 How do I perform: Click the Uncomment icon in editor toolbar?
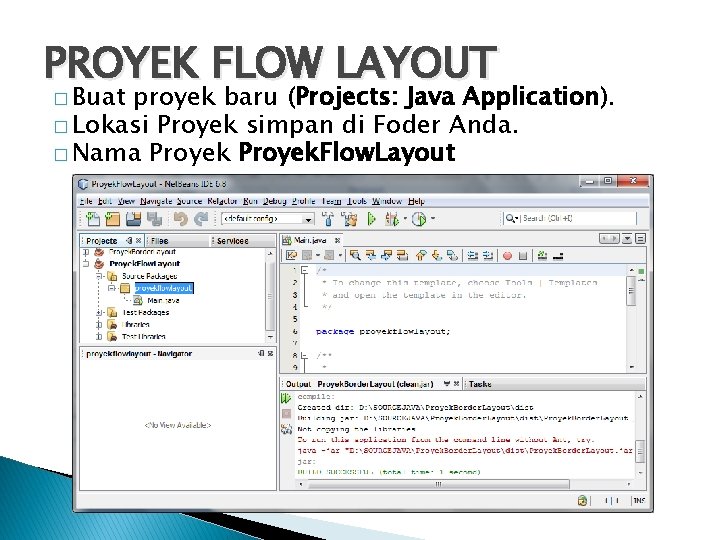(x=558, y=256)
